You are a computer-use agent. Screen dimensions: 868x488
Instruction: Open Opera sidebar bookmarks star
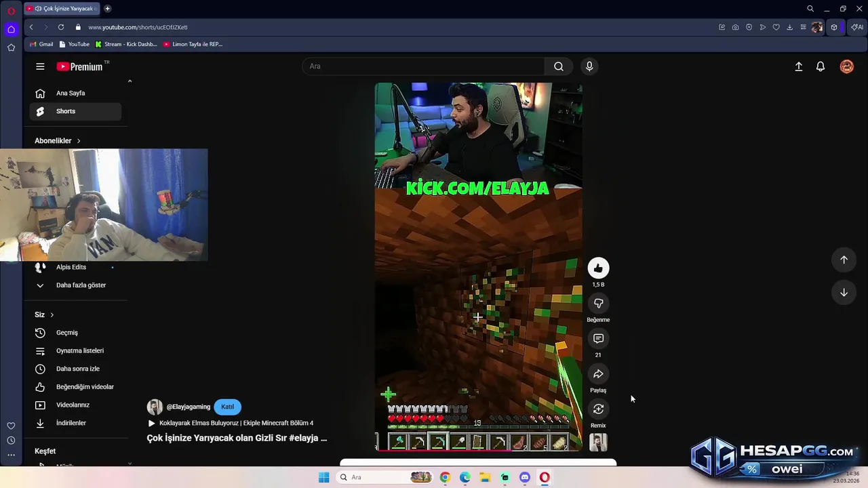pyautogui.click(x=11, y=47)
